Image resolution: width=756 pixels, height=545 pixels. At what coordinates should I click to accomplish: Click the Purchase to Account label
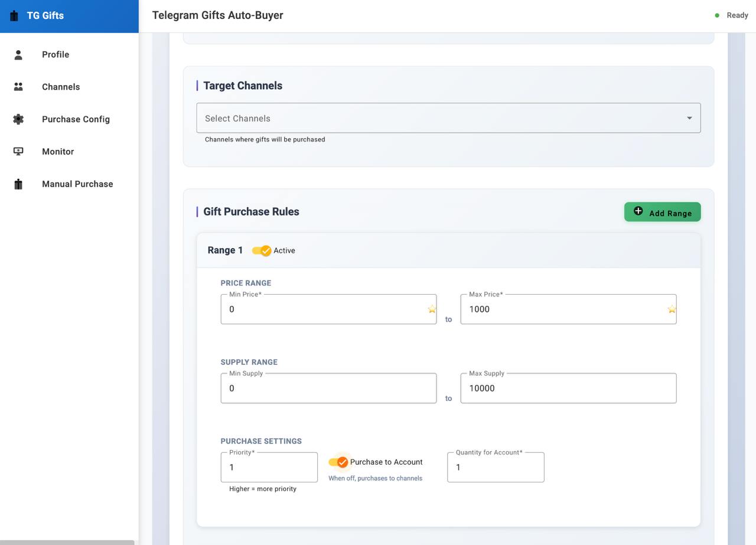pos(386,462)
